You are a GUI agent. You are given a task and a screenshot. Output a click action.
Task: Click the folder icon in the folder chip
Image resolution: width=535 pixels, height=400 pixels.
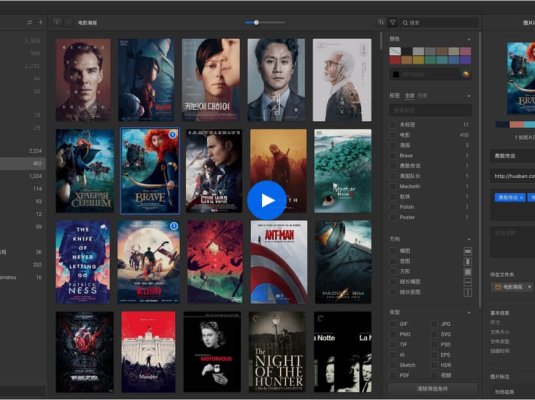click(498, 287)
